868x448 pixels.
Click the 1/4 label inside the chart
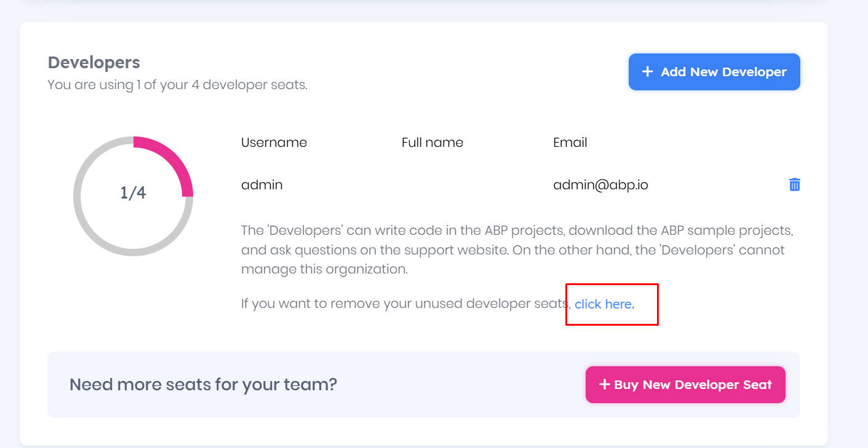point(133,193)
